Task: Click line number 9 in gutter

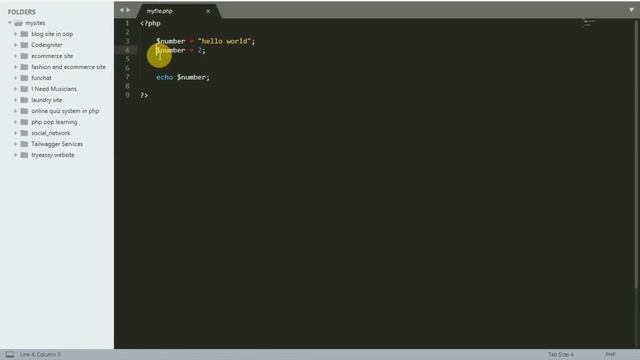Action: pos(127,95)
